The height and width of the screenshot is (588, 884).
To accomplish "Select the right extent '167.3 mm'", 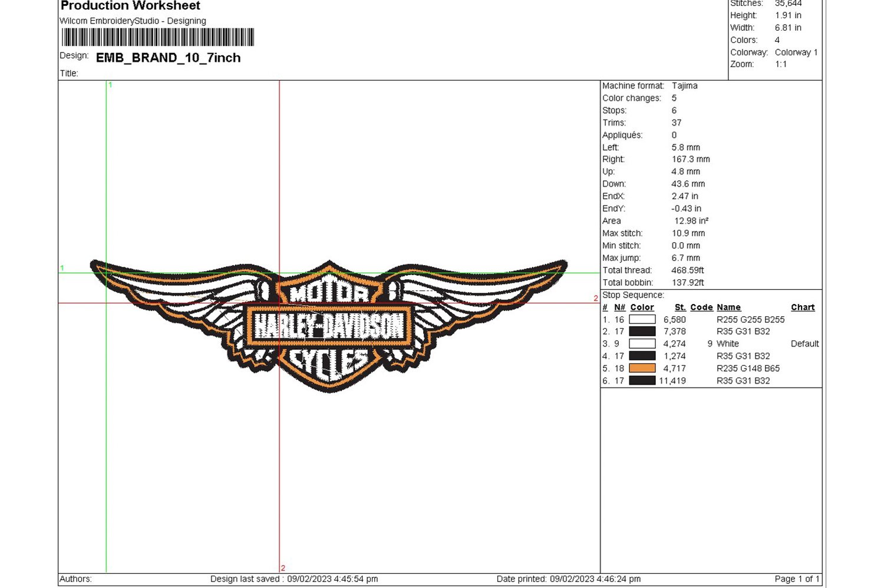I will click(x=691, y=159).
